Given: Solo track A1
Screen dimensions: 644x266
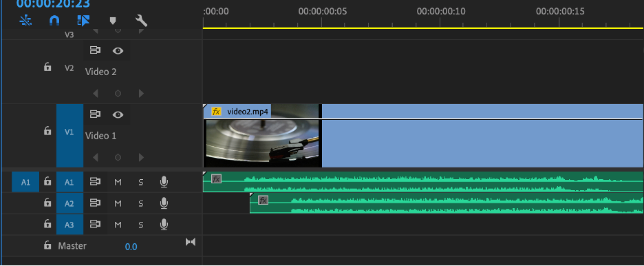Looking at the screenshot, I should pos(141,182).
